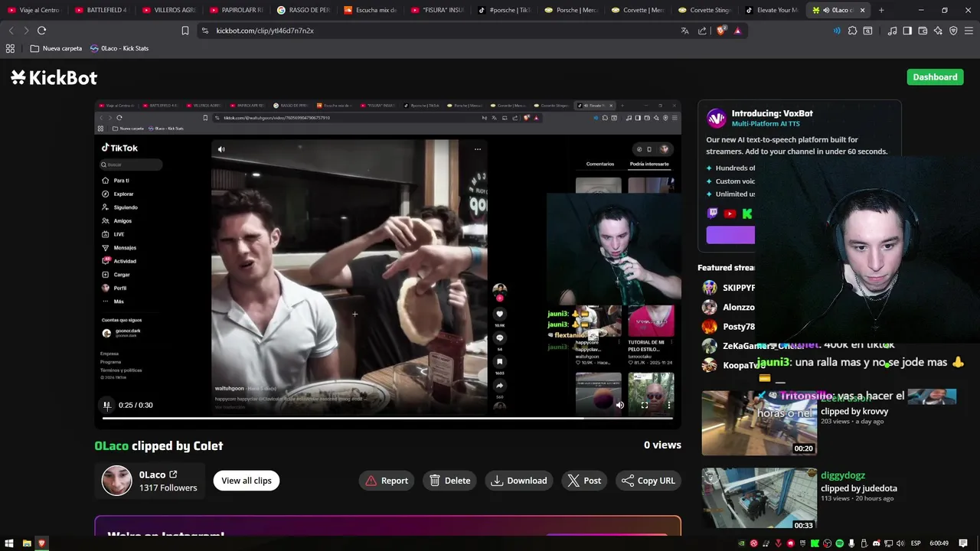
Task: Click Introducing: VoxBot ad title
Action: tap(772, 113)
